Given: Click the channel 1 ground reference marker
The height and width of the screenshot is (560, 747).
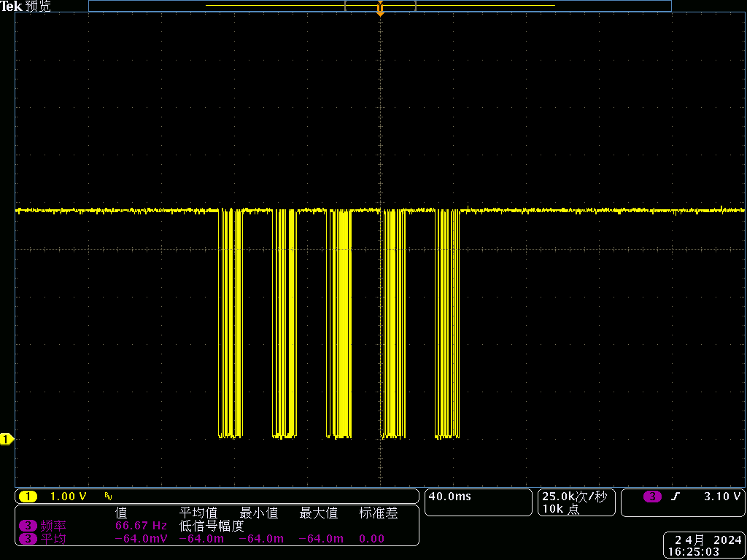Looking at the screenshot, I should click(x=7, y=439).
